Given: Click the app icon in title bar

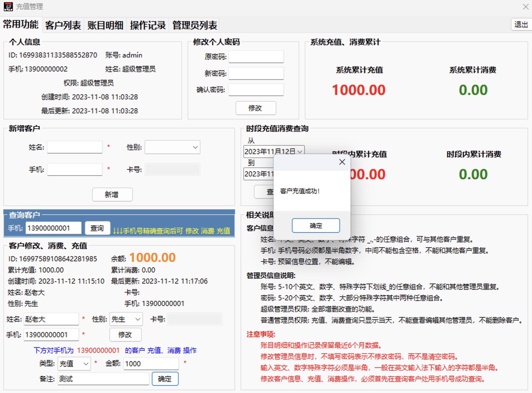Looking at the screenshot, I should [8, 6].
